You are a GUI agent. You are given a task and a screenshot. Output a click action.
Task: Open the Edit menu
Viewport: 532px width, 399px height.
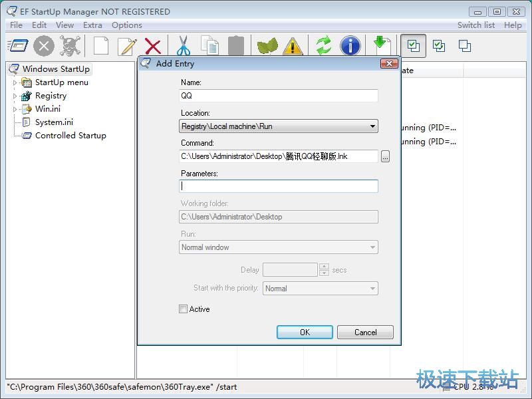pos(39,25)
